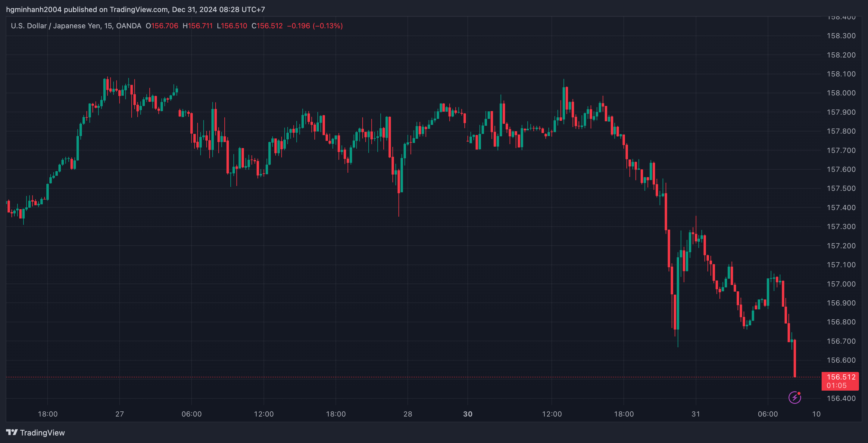
Task: Click the publication header text hgminhanh2004
Action: tap(34, 9)
